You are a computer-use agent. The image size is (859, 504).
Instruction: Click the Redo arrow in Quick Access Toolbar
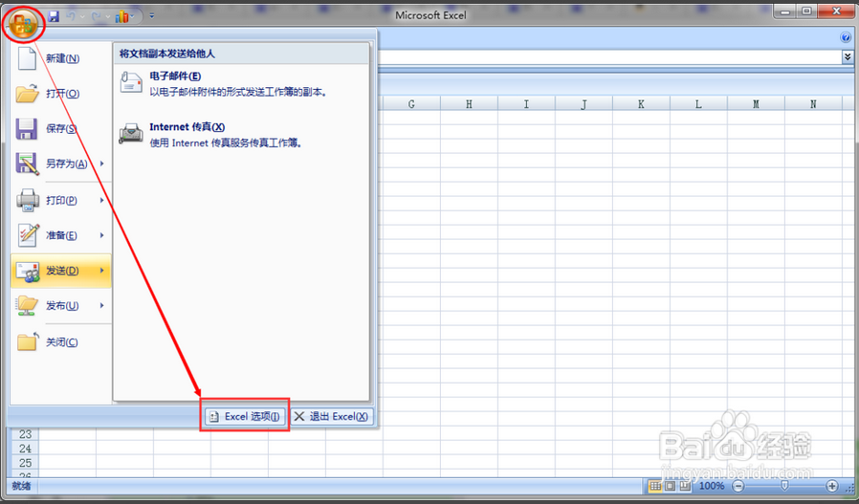[96, 16]
